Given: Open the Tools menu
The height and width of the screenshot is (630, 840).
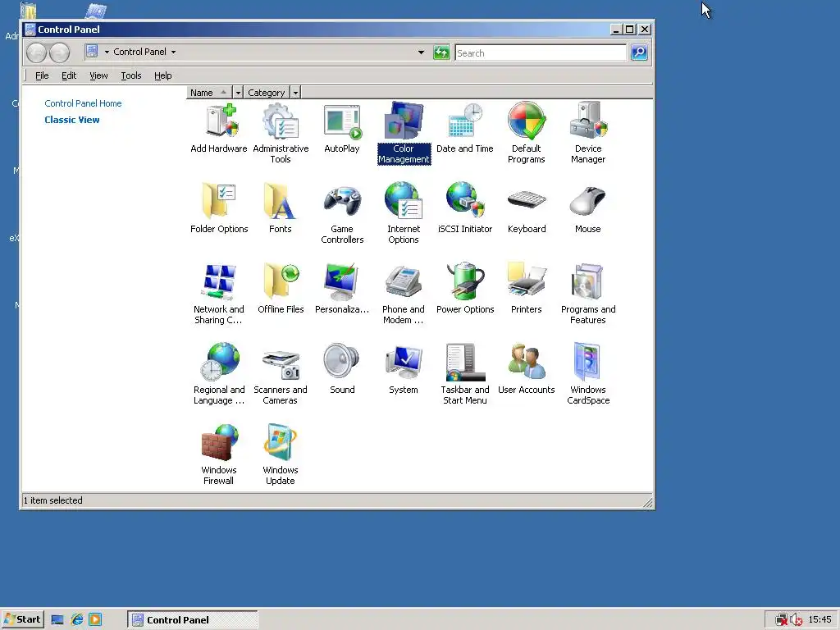Looking at the screenshot, I should click(130, 75).
